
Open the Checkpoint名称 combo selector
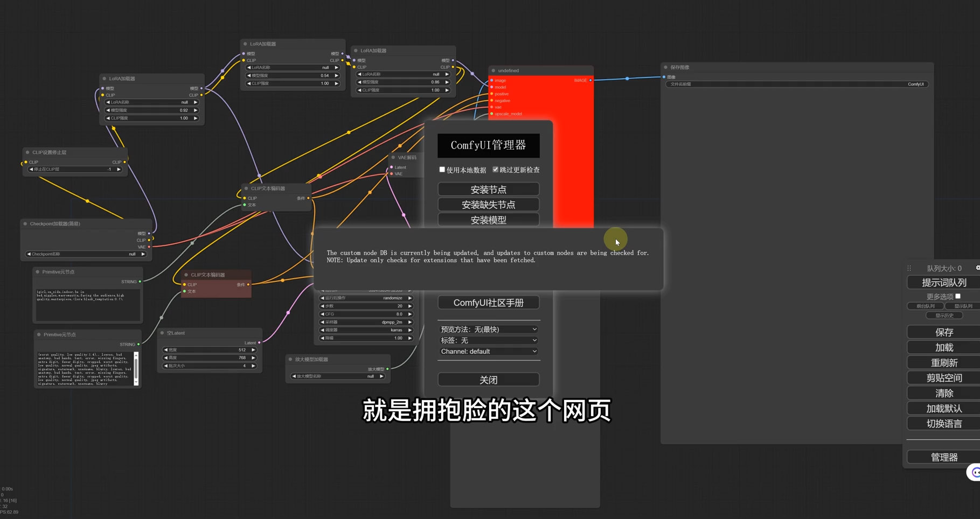(x=86, y=254)
